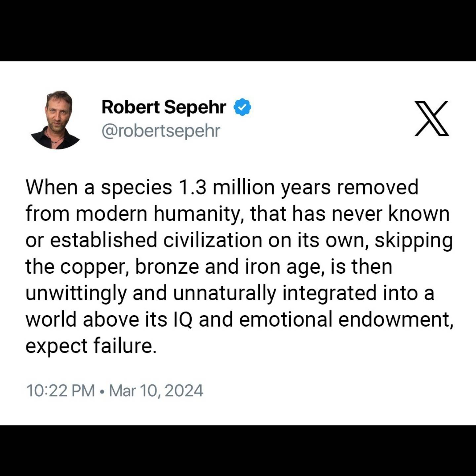Click the Mar 10, 2024 date

(156, 390)
